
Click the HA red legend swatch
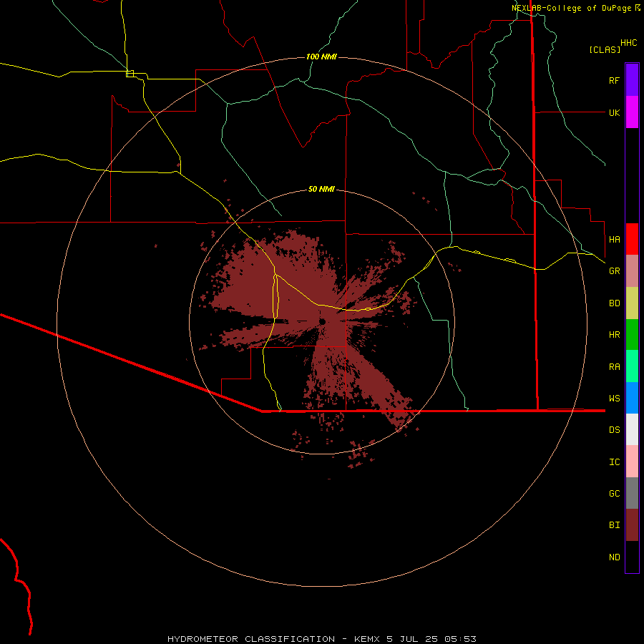pyautogui.click(x=632, y=239)
